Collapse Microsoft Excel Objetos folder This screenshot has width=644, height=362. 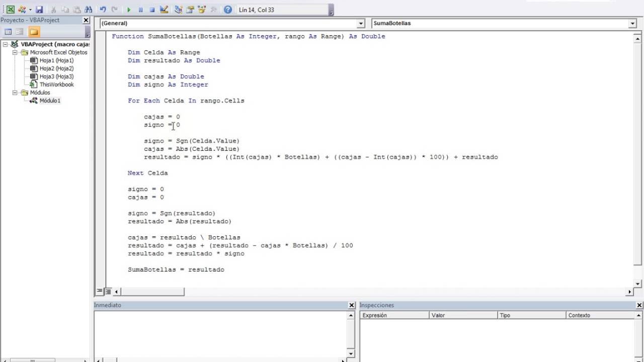(15, 52)
